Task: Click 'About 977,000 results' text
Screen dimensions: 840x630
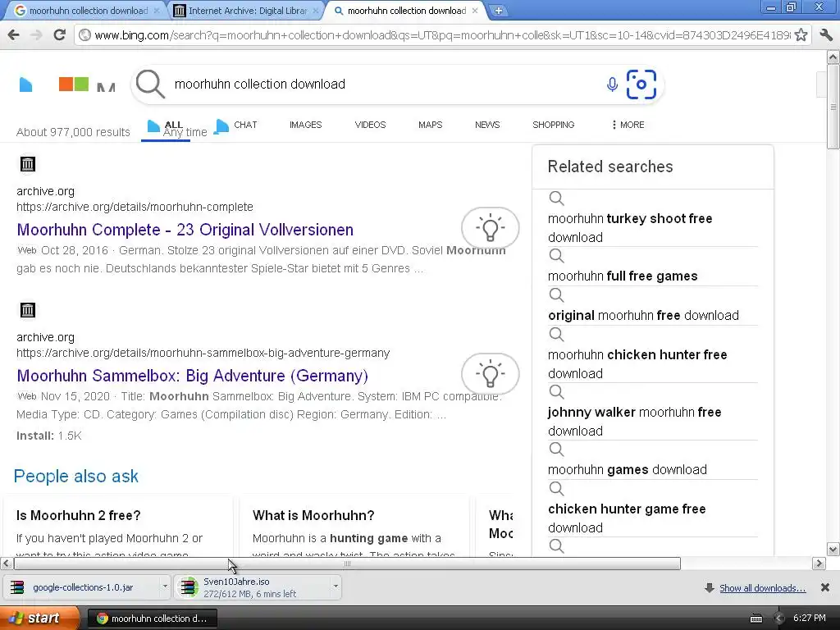Action: [x=73, y=132]
